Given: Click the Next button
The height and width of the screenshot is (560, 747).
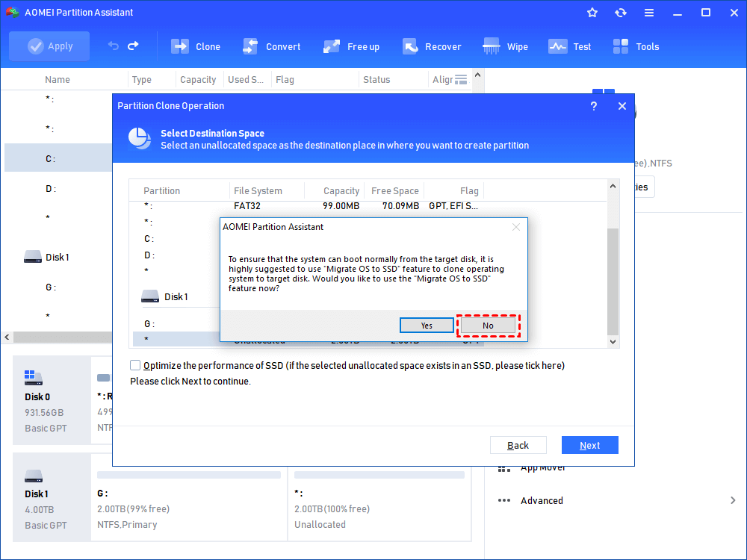Looking at the screenshot, I should [590, 445].
